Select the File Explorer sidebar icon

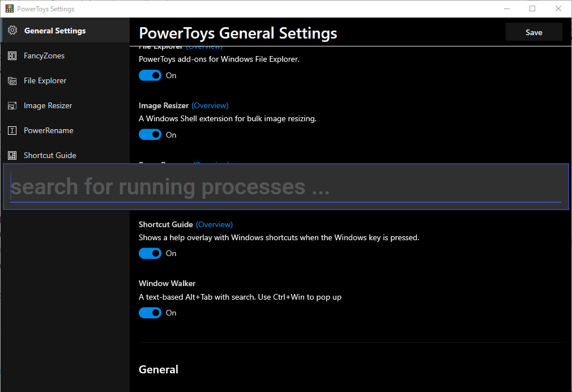[x=12, y=80]
